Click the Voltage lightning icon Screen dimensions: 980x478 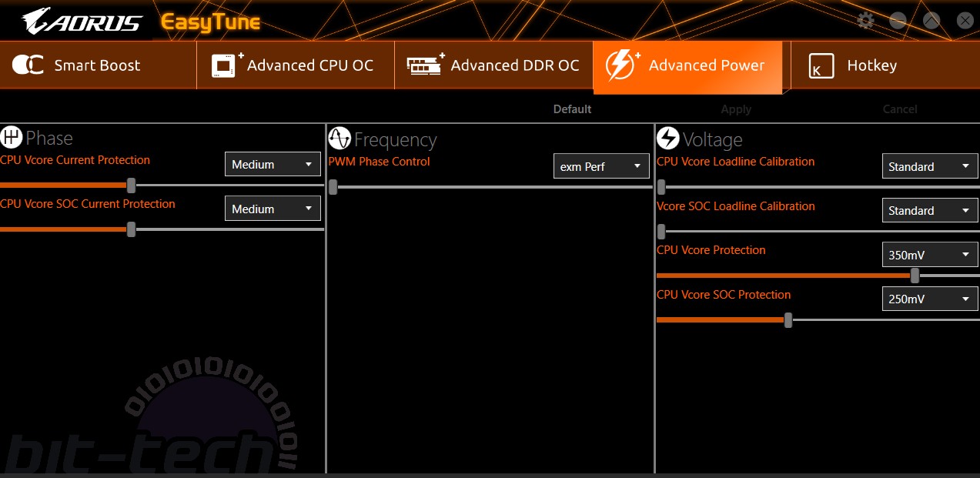pos(668,139)
